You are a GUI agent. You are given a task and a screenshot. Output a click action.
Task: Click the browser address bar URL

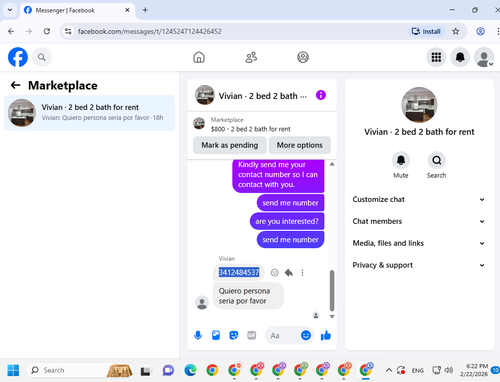click(x=149, y=31)
